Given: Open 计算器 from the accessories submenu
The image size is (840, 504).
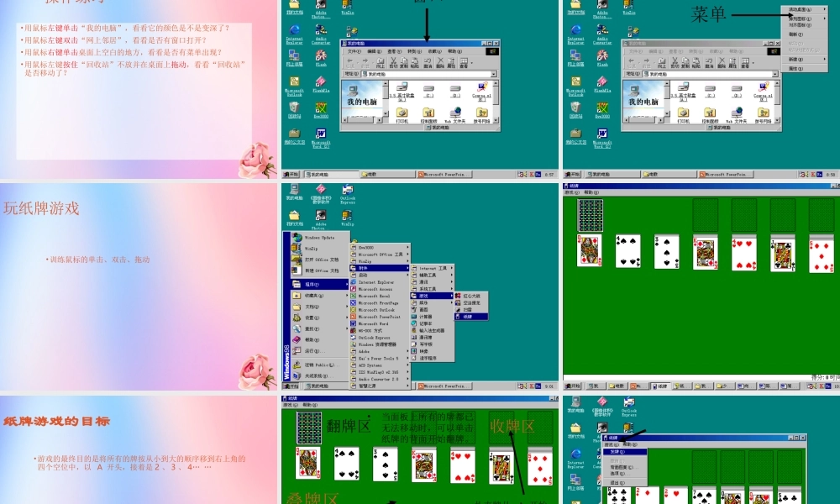Looking at the screenshot, I should 432,317.
